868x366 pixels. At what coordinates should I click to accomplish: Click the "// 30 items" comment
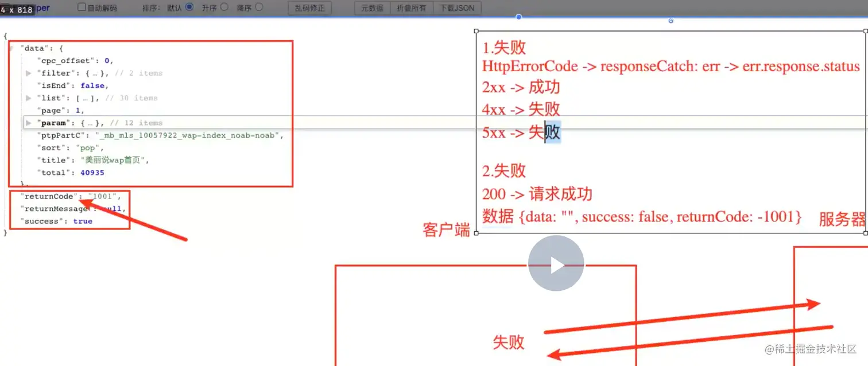pos(131,98)
